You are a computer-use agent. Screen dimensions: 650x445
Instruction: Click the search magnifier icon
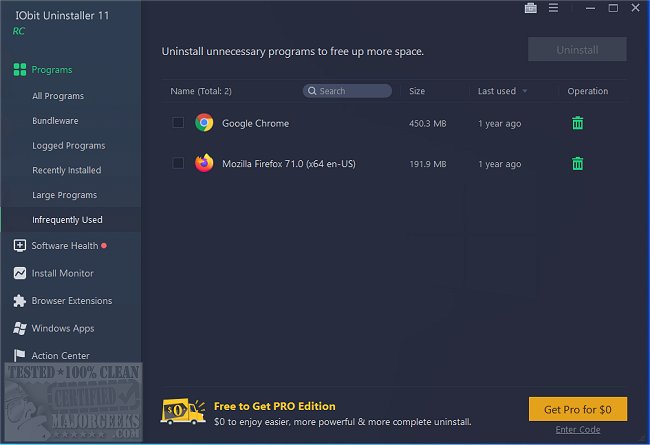312,91
